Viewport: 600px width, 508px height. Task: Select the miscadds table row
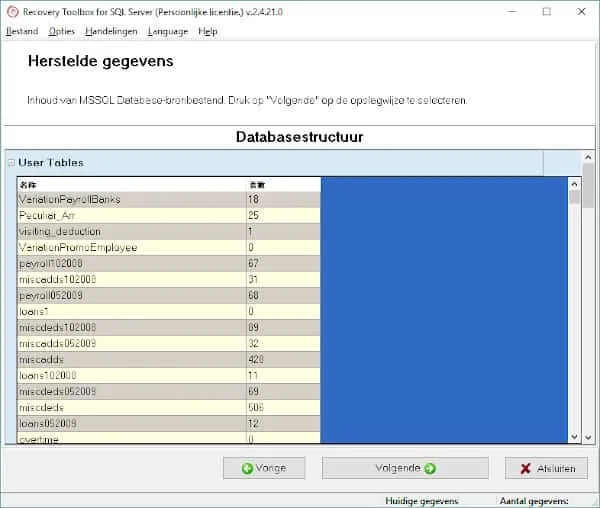(x=169, y=360)
